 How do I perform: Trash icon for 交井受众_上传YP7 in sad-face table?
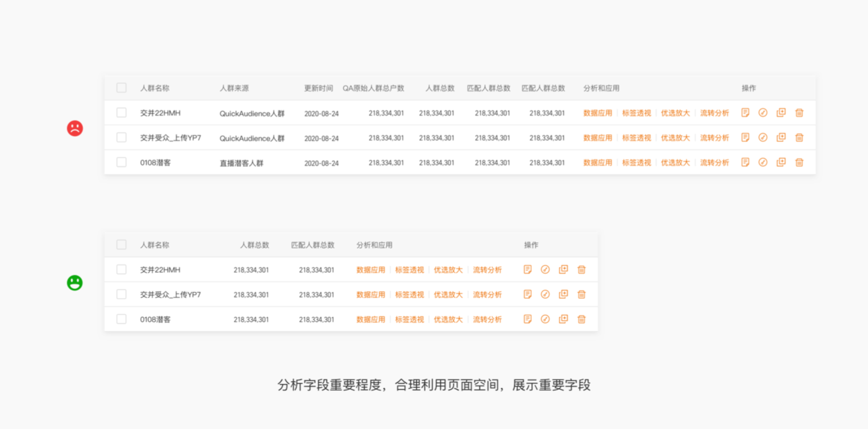[799, 138]
